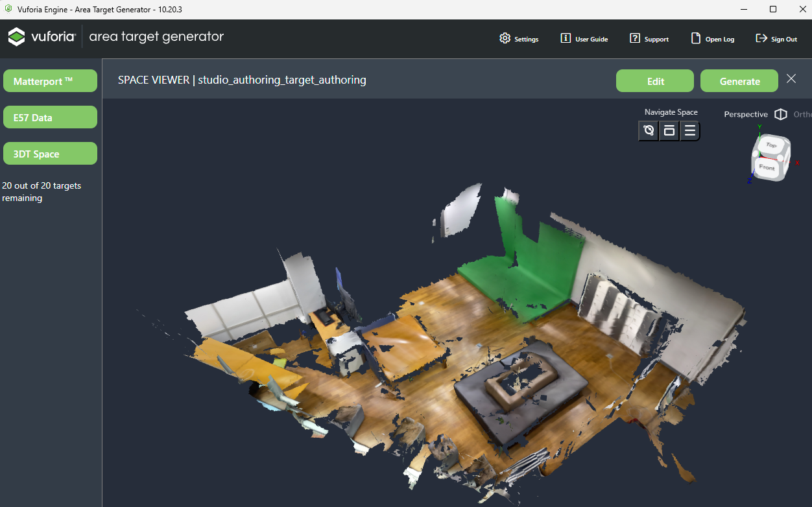Click the Edit button
Screen dimensions: 812x507
[x=655, y=81]
